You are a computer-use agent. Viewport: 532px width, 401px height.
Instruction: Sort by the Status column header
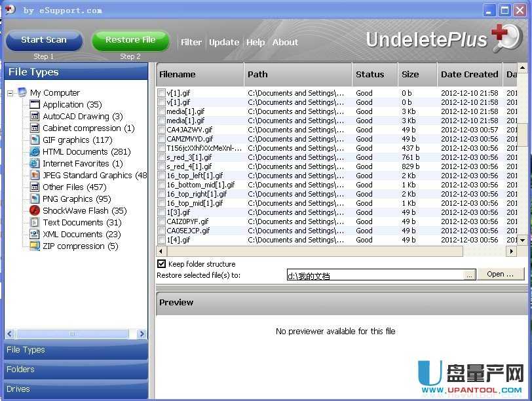click(375, 75)
